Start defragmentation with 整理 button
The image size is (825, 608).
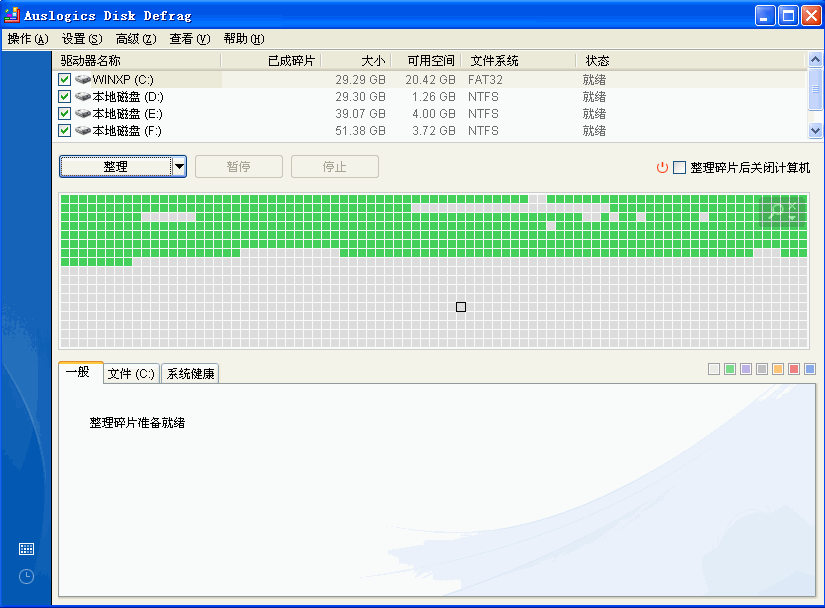pyautogui.click(x=116, y=167)
